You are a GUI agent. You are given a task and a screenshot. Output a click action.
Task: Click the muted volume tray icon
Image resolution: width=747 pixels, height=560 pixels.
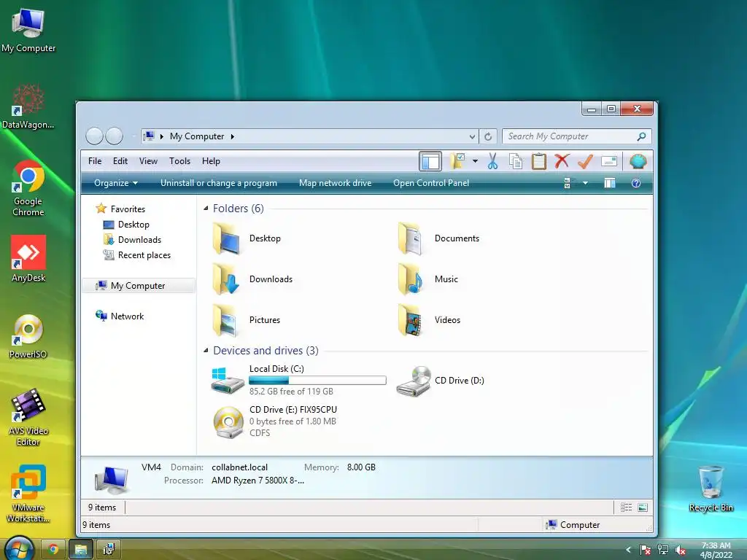(x=681, y=550)
